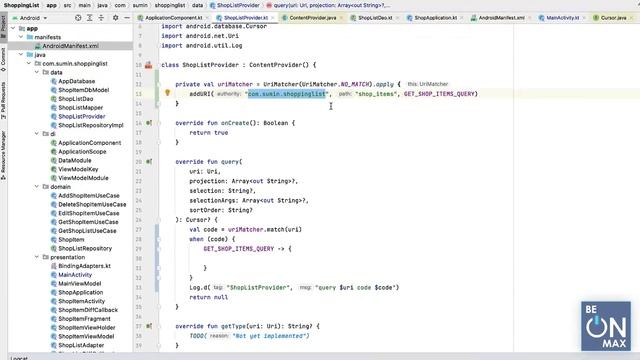Click the collapse all icon in project toolbar
640x360 pixels.
(x=101, y=18)
